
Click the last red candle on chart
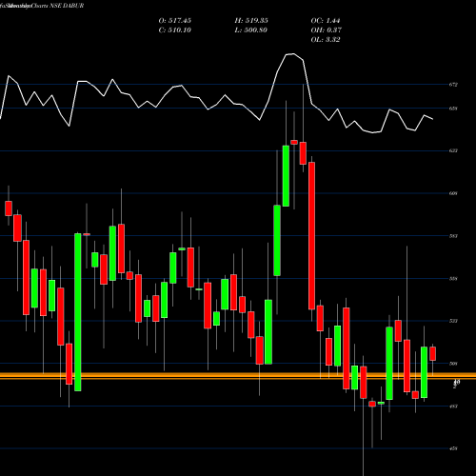pos(433,353)
